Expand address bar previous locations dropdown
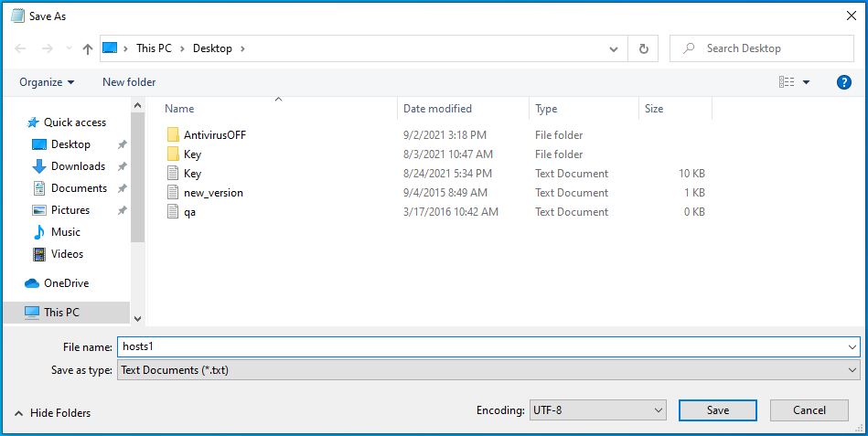 pos(614,48)
